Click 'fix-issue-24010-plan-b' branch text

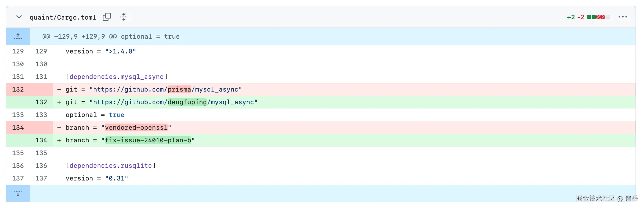point(148,140)
